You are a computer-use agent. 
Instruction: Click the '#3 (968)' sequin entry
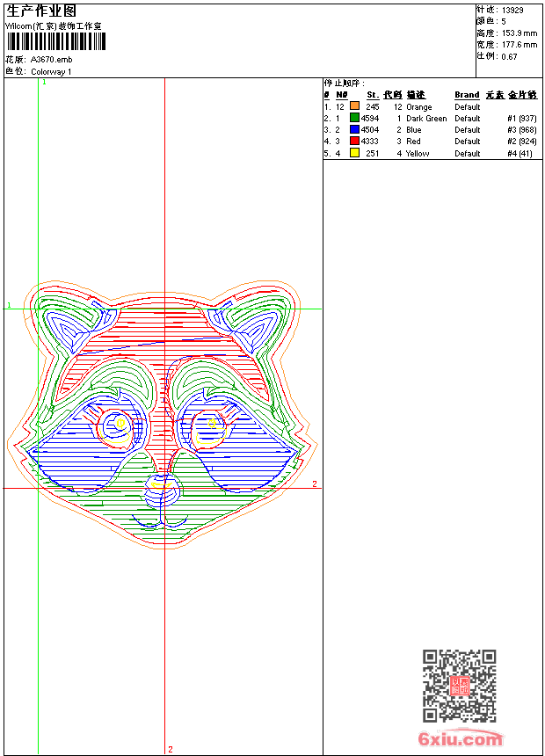point(522,130)
